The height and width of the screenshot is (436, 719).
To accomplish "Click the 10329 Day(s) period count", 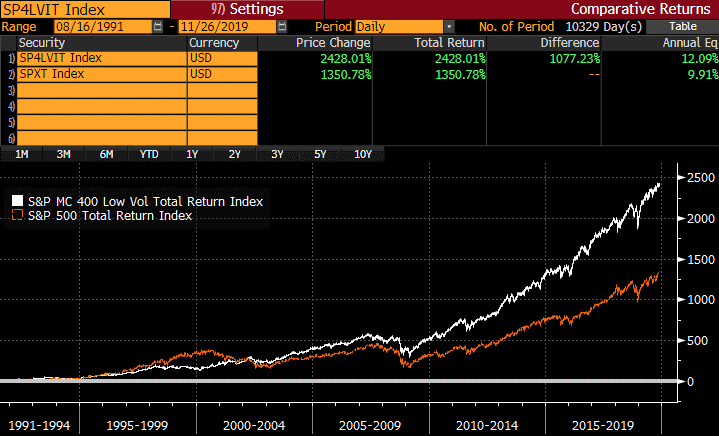I will [x=603, y=27].
